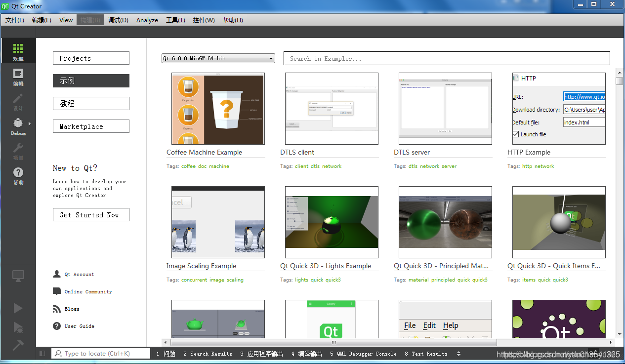Click the horizontal scrollbar thumb
The image size is (625, 364).
[333, 342]
